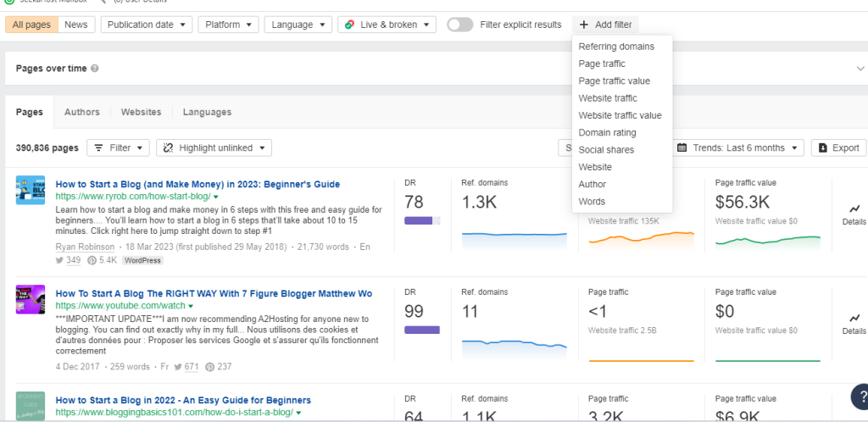
Task: Click the 390,836 pages count
Action: click(x=47, y=147)
